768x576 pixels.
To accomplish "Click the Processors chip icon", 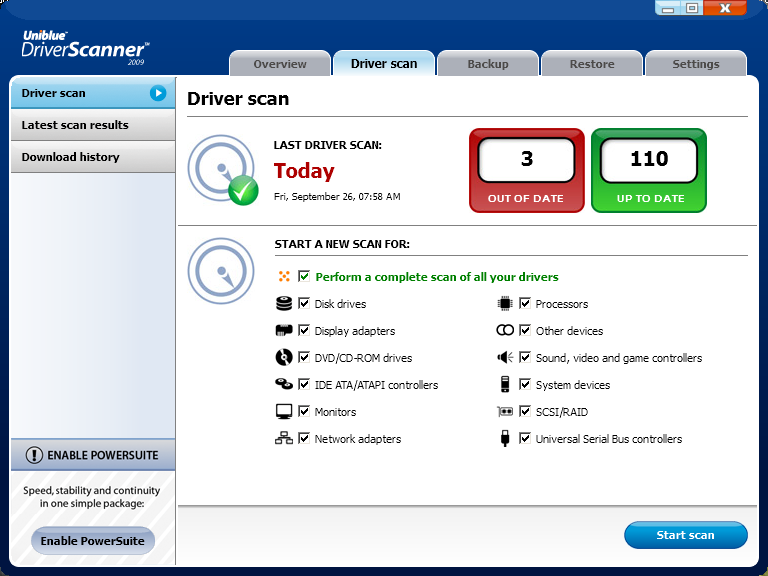I will [x=505, y=303].
